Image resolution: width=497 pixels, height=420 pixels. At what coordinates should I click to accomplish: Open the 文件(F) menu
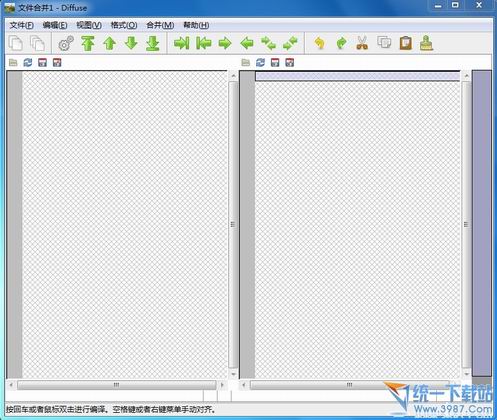[x=21, y=25]
